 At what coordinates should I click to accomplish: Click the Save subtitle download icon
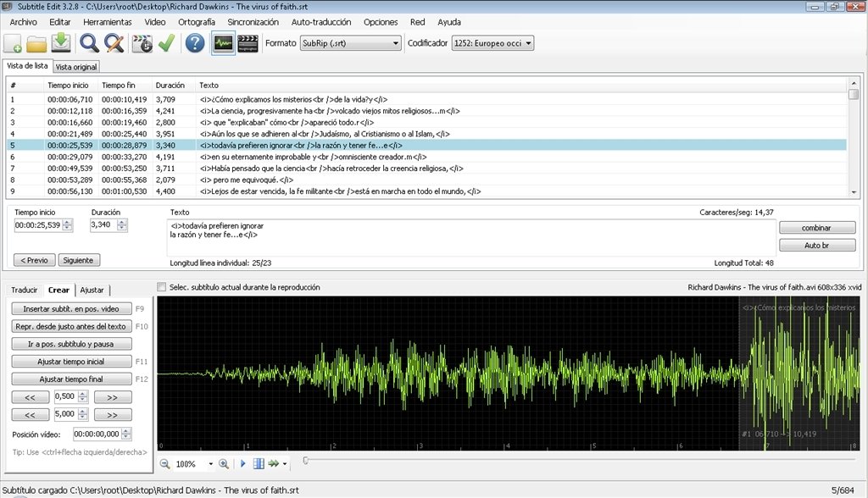pyautogui.click(x=61, y=43)
